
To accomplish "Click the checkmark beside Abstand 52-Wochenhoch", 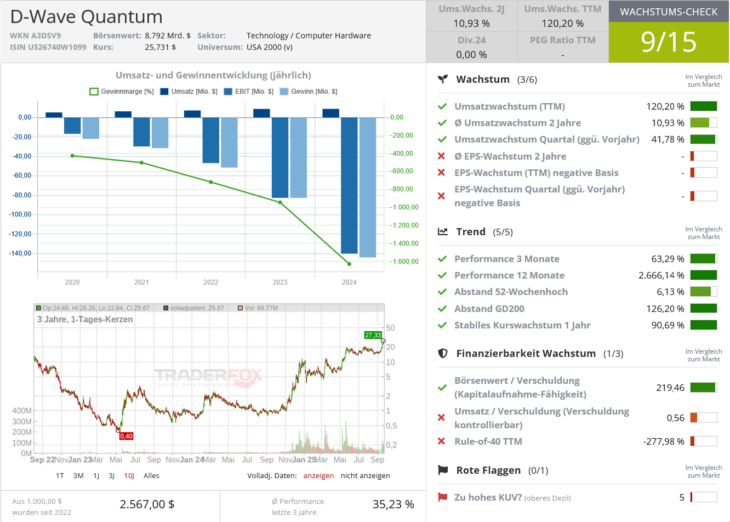I will click(x=442, y=292).
